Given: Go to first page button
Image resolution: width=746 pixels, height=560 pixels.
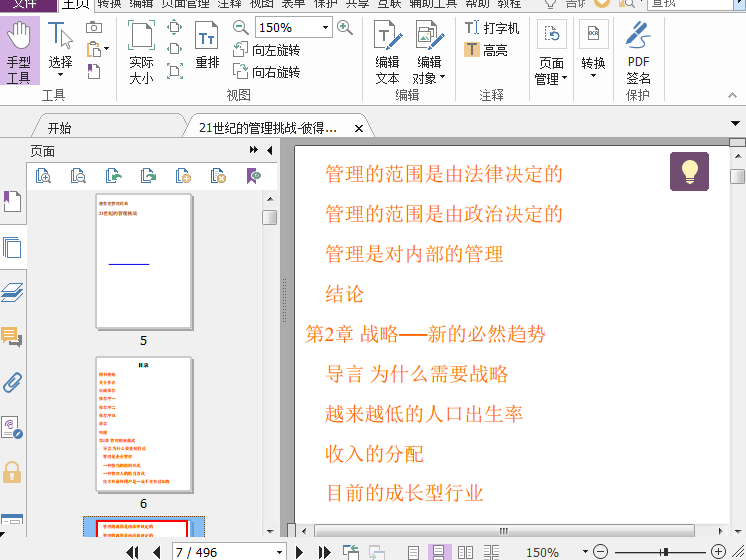Looking at the screenshot, I should point(132,552).
